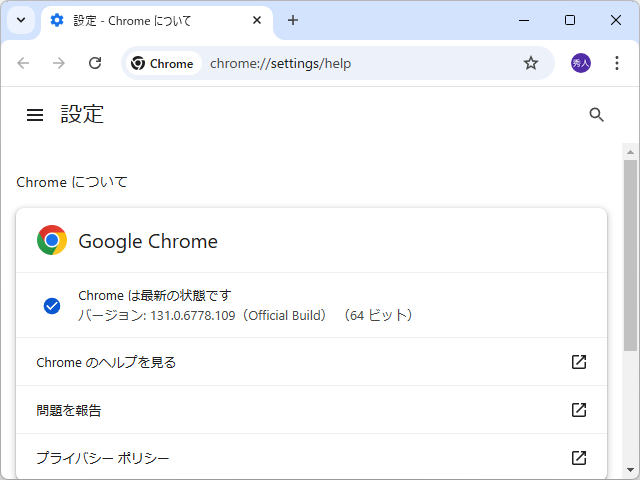
Task: Click the Google Chrome logo
Action: click(52, 240)
